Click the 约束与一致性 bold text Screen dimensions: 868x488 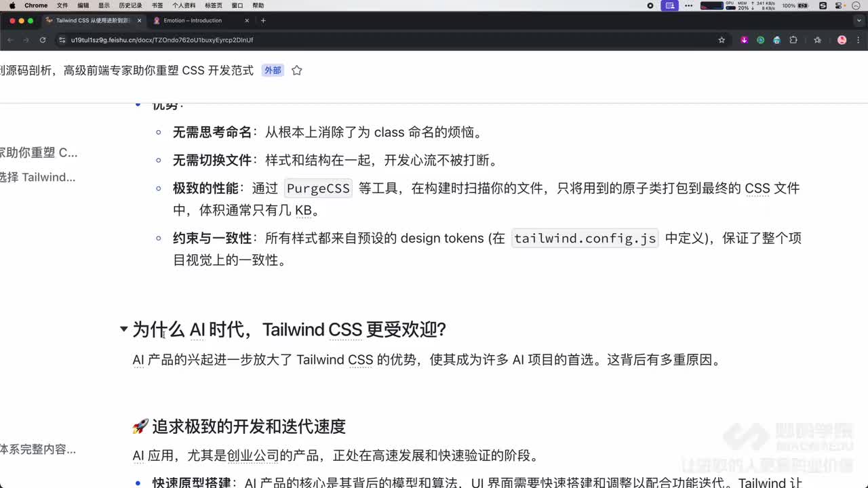(212, 239)
